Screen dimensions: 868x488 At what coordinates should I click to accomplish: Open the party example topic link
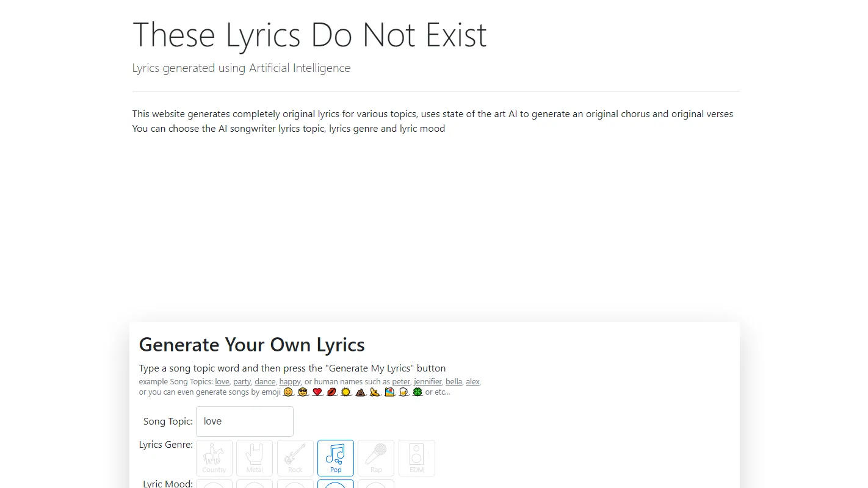(242, 381)
